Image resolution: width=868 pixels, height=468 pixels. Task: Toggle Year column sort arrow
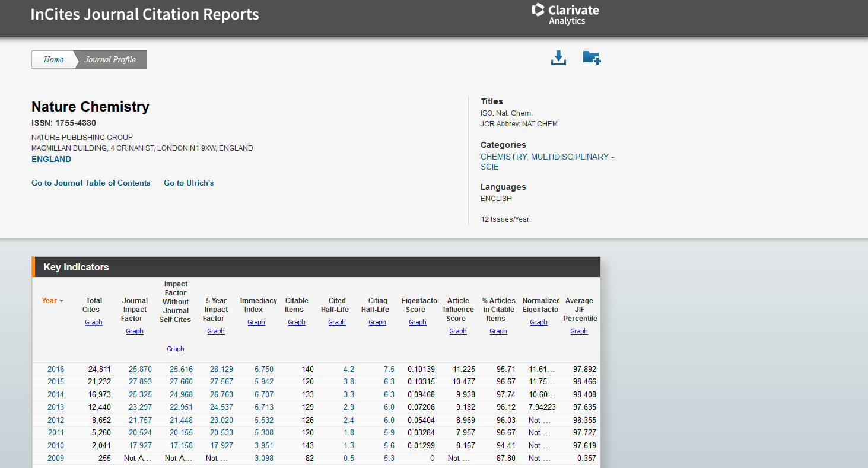(x=61, y=301)
